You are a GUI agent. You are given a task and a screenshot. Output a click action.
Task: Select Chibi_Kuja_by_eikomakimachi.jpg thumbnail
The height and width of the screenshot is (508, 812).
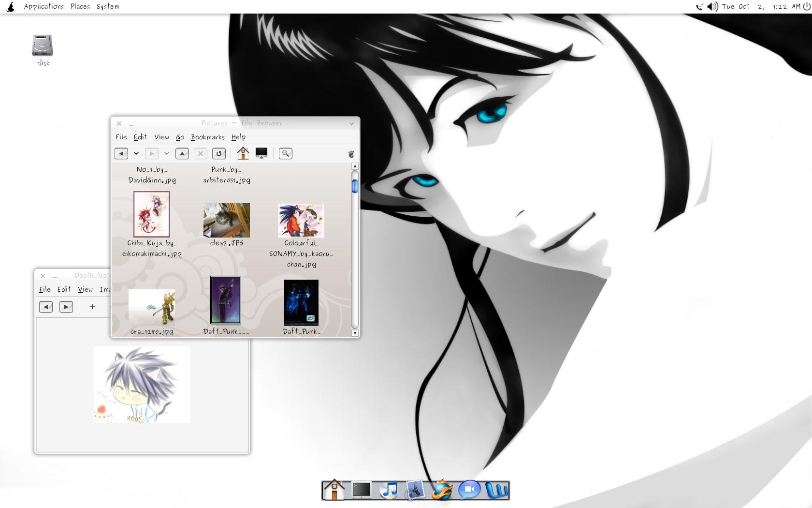[152, 214]
